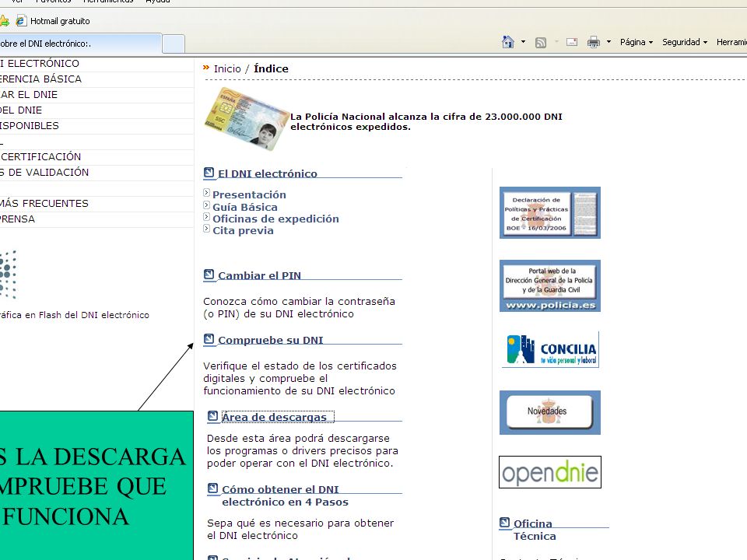Click the Novedades button banner
The width and height of the screenshot is (747, 560).
pos(550,412)
